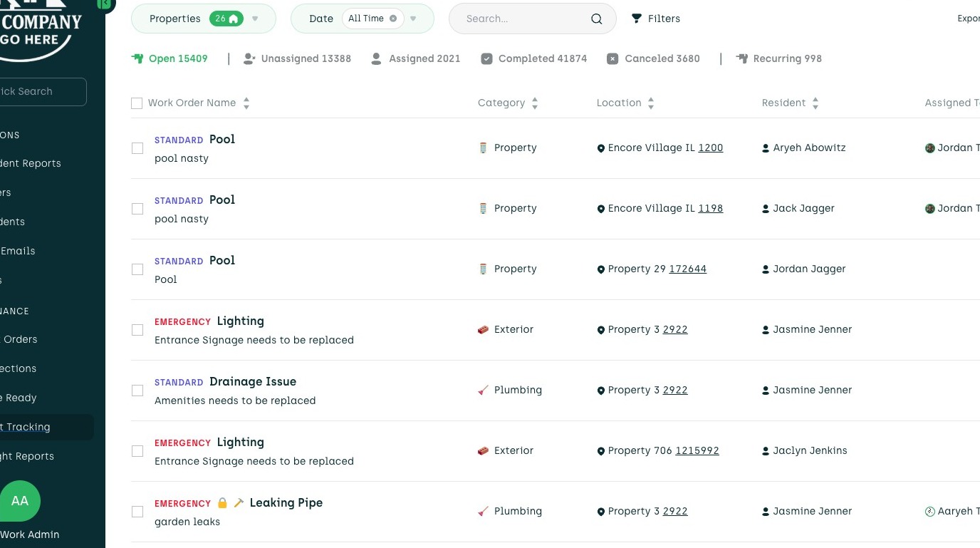The width and height of the screenshot is (980, 548).
Task: Check the Drainage Issue work order checkbox
Action: (x=137, y=391)
